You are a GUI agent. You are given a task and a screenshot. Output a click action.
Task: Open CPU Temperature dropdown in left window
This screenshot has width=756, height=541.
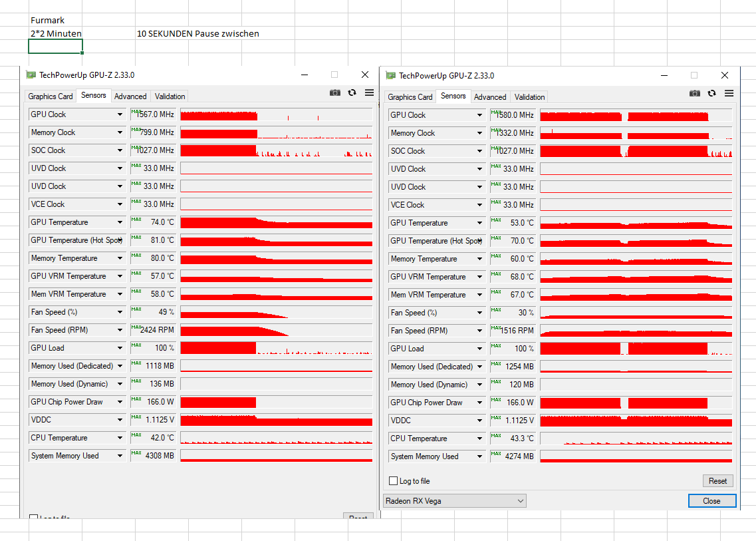pyautogui.click(x=120, y=438)
